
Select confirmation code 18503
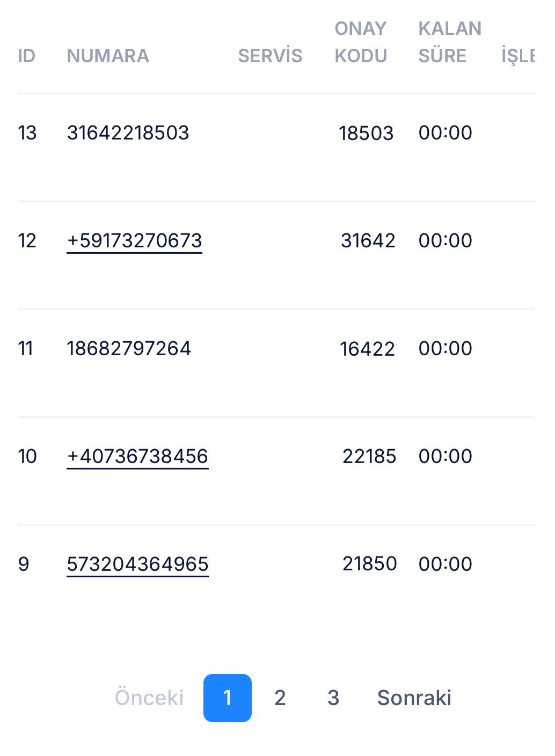(366, 133)
